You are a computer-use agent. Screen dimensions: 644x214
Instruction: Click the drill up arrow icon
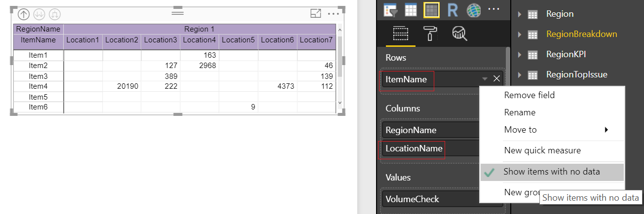pos(23,14)
